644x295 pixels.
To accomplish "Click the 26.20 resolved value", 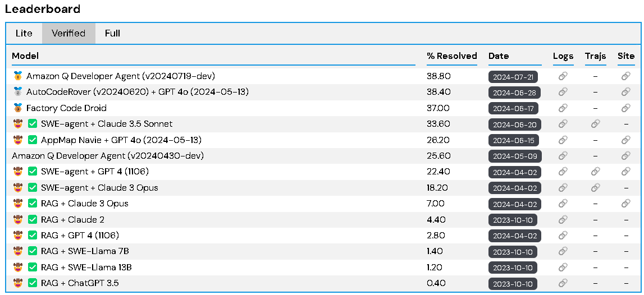I will [x=438, y=140].
